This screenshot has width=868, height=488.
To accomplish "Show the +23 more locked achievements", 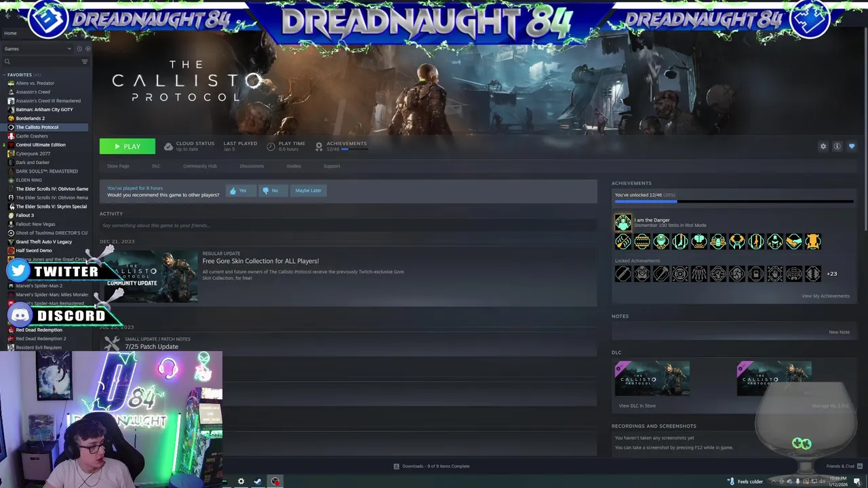I will coord(832,274).
